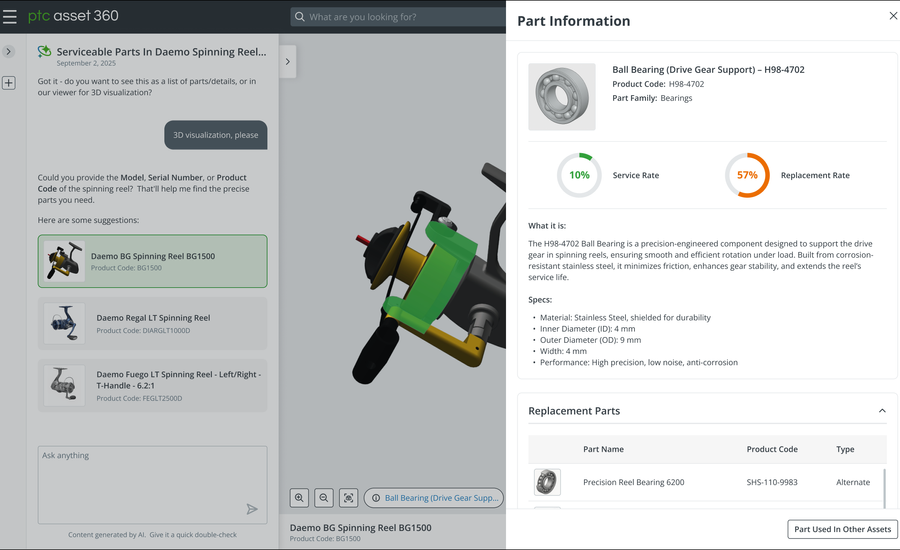Click the zoom in magnifier in viewer
This screenshot has width=900, height=550.
click(299, 497)
